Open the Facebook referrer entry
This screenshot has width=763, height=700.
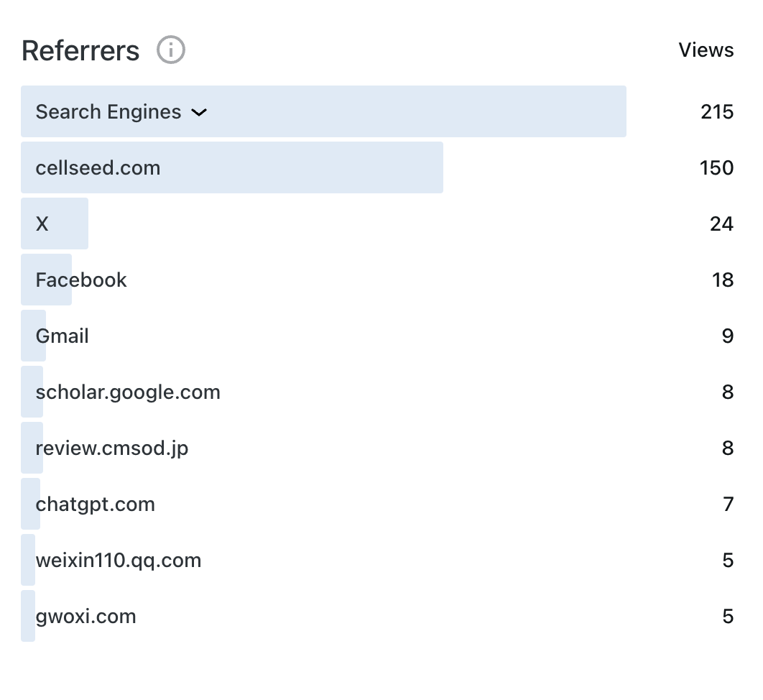(x=81, y=280)
